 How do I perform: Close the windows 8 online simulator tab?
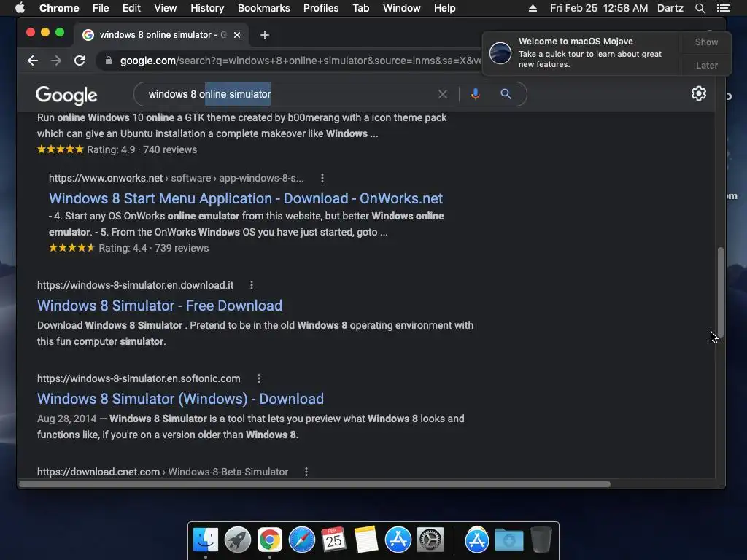[237, 35]
